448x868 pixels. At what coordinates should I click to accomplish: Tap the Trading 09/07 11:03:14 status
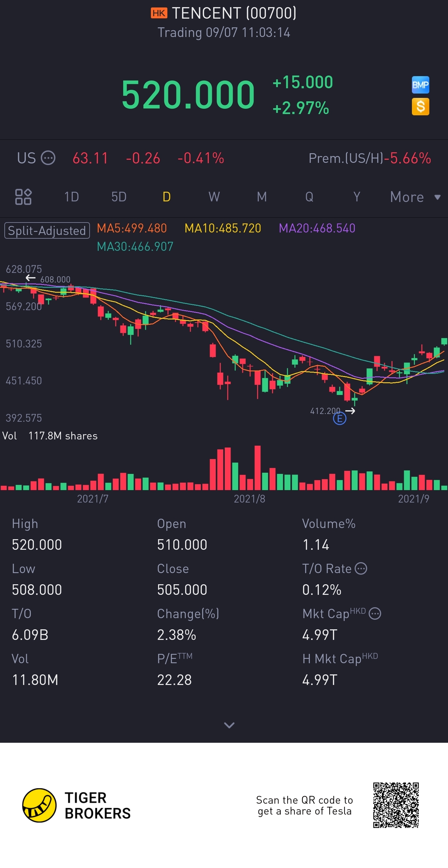pyautogui.click(x=224, y=33)
